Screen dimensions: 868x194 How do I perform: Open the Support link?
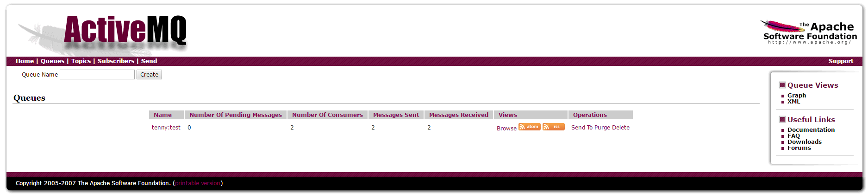pyautogui.click(x=841, y=61)
